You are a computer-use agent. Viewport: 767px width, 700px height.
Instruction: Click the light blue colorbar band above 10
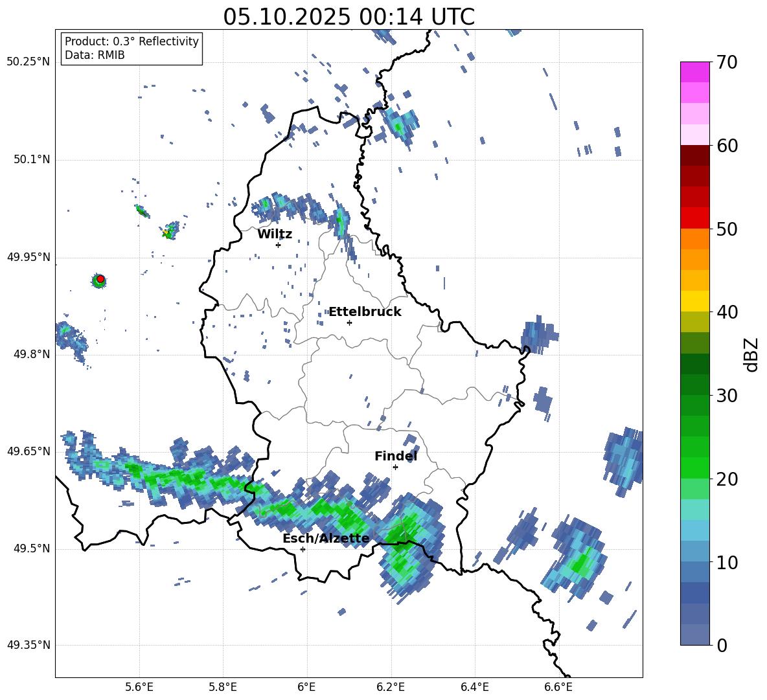(x=694, y=551)
